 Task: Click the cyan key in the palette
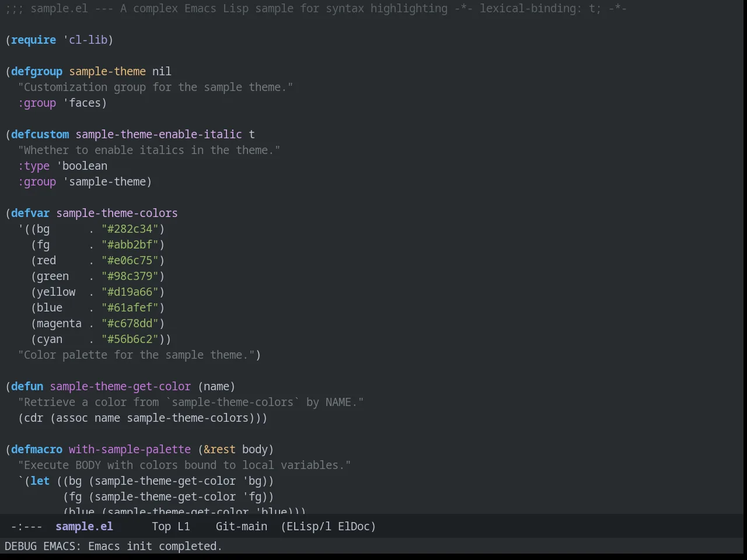[50, 339]
